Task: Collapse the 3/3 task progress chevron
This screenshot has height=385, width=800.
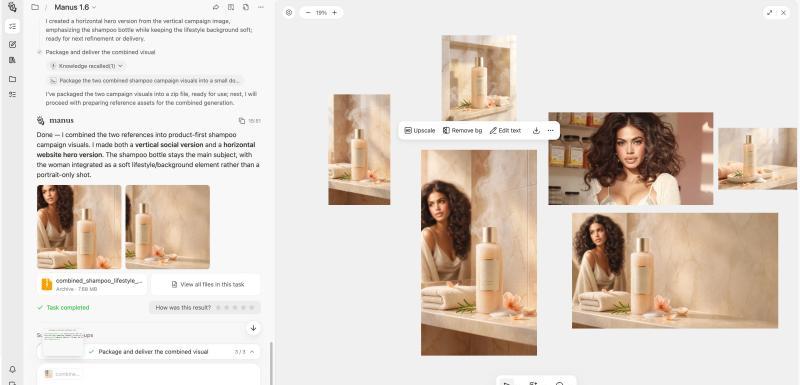Action: pos(252,352)
